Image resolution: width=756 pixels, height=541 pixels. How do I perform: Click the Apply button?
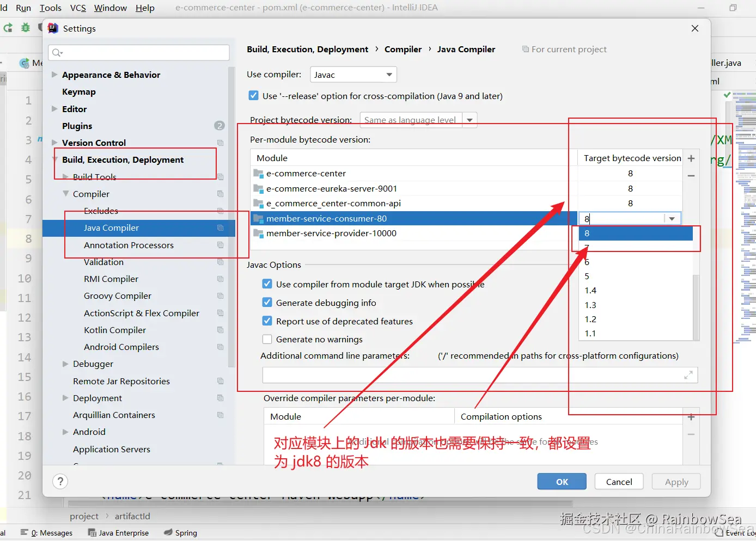pyautogui.click(x=676, y=482)
